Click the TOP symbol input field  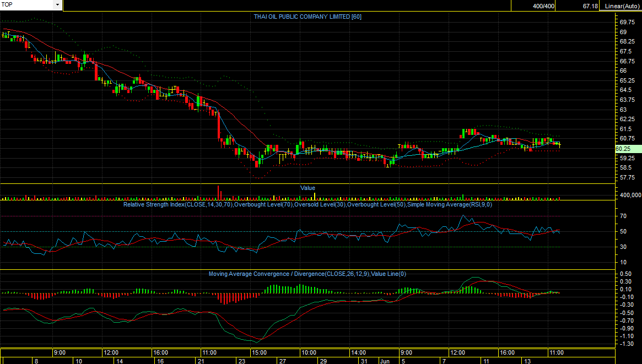[27, 5]
